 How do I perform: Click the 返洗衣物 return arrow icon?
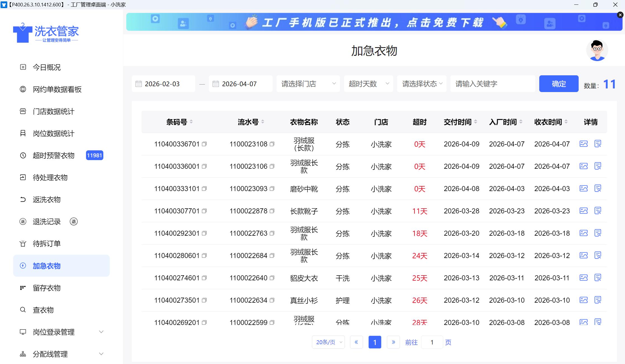click(23, 200)
